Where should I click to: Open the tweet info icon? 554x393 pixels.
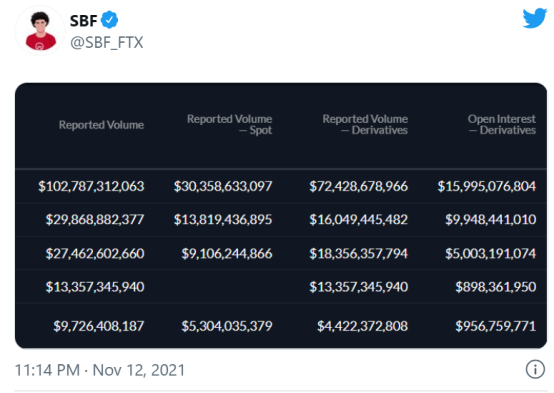point(535,369)
